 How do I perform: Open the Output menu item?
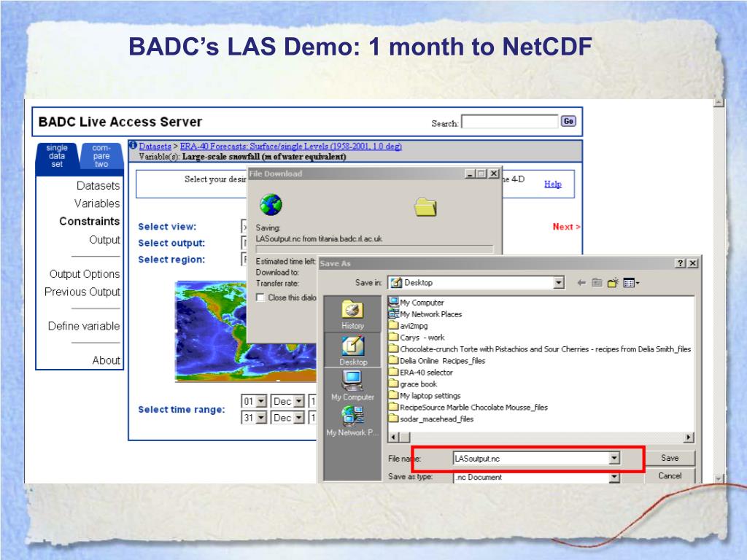click(104, 239)
